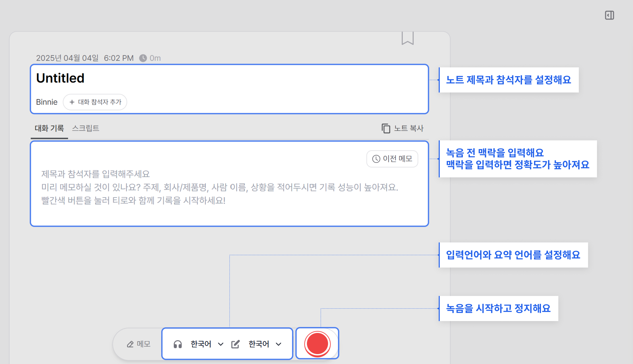The image size is (633, 364).
Task: Open the input language 한국어 dropdown
Action: (201, 344)
